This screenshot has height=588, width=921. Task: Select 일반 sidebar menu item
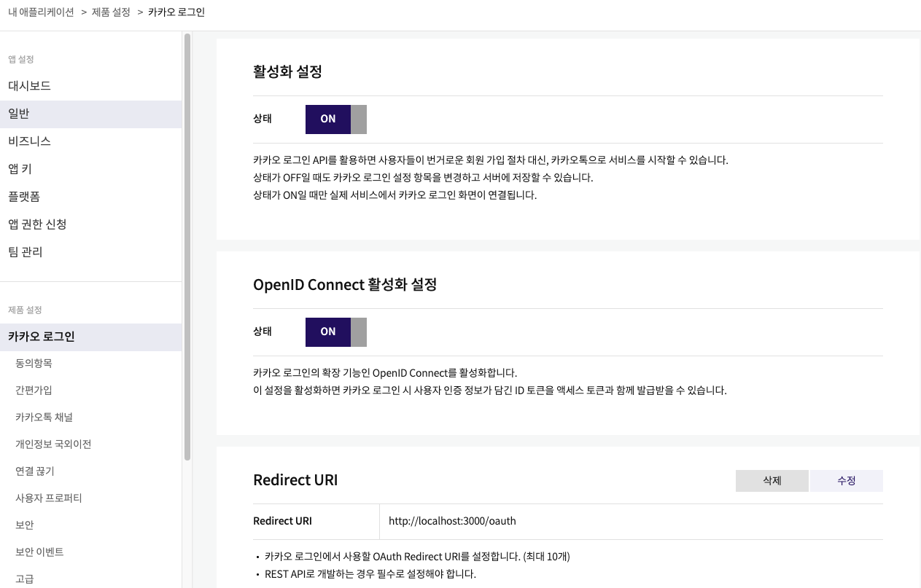[x=90, y=114]
